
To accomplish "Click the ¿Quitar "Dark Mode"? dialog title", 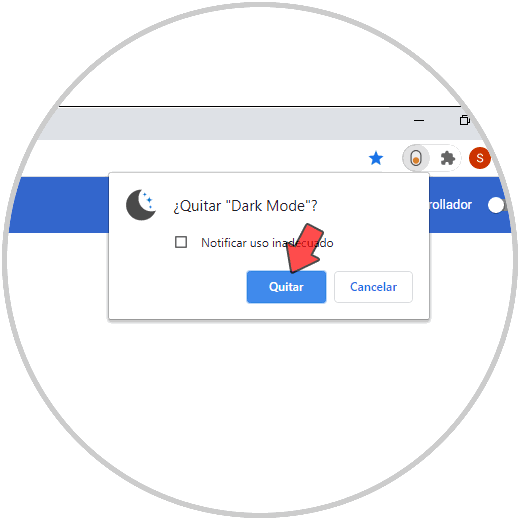I will [x=245, y=206].
